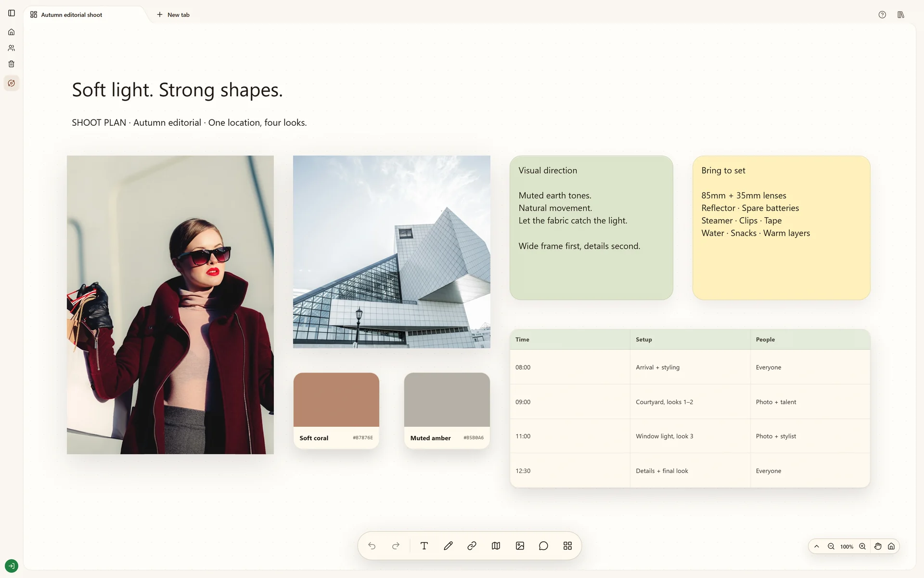Open the library books icon
924x578 pixels.
[901, 15]
